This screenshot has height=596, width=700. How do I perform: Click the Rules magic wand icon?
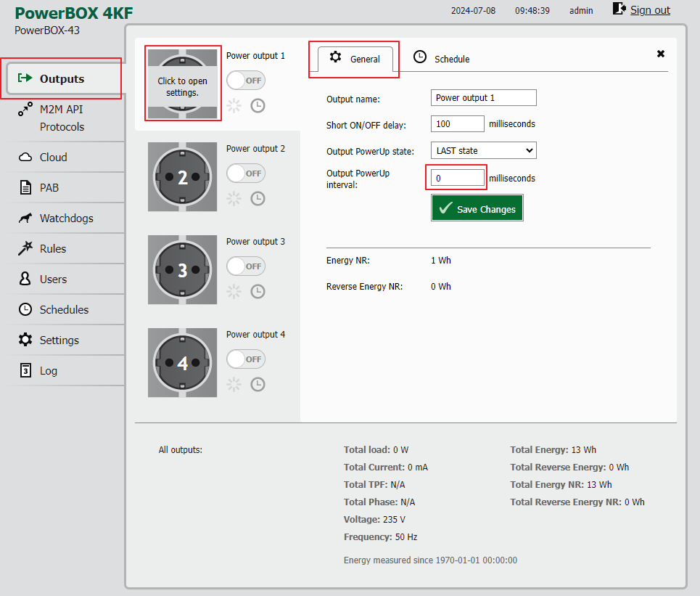25,248
